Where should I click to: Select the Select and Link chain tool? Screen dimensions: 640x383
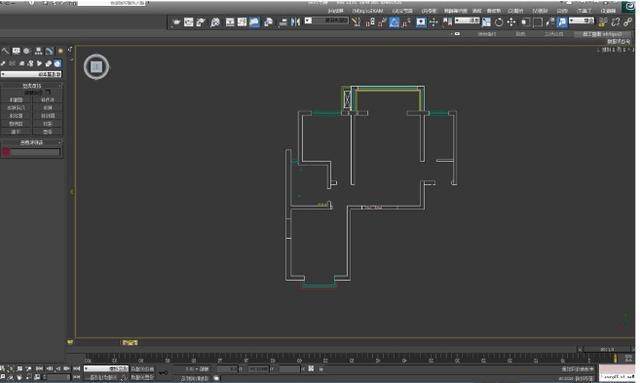[628, 22]
